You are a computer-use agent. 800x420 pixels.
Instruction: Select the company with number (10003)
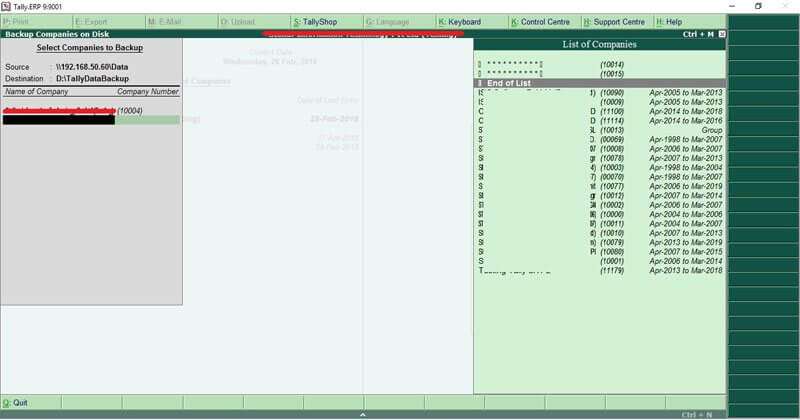599,167
